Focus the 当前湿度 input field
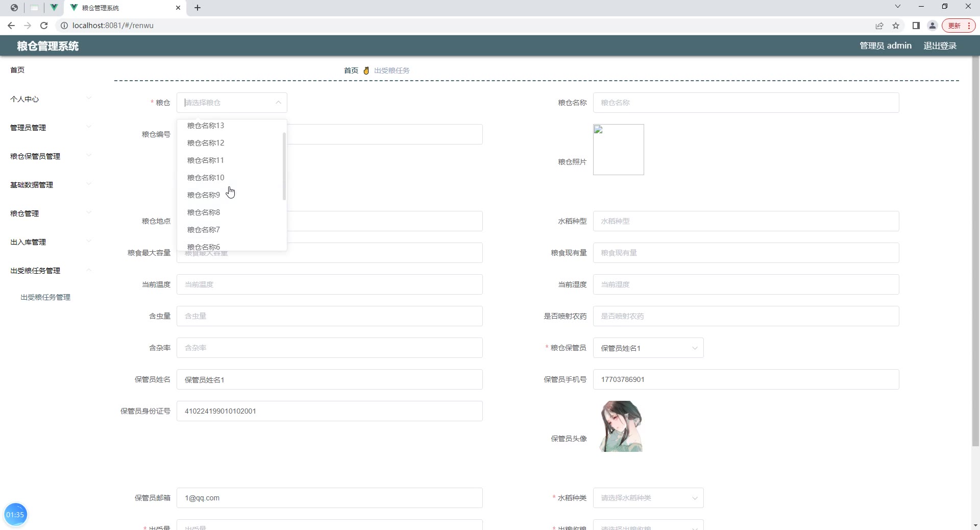 tap(746, 284)
